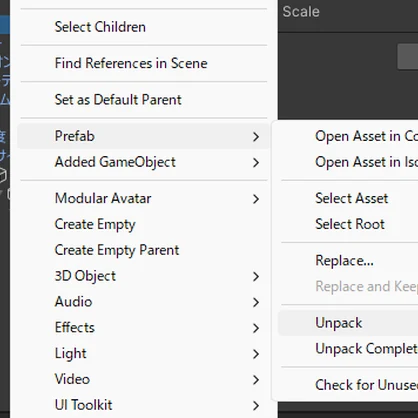
Task: Expand the Prefab submenu arrow
Action: tap(256, 136)
